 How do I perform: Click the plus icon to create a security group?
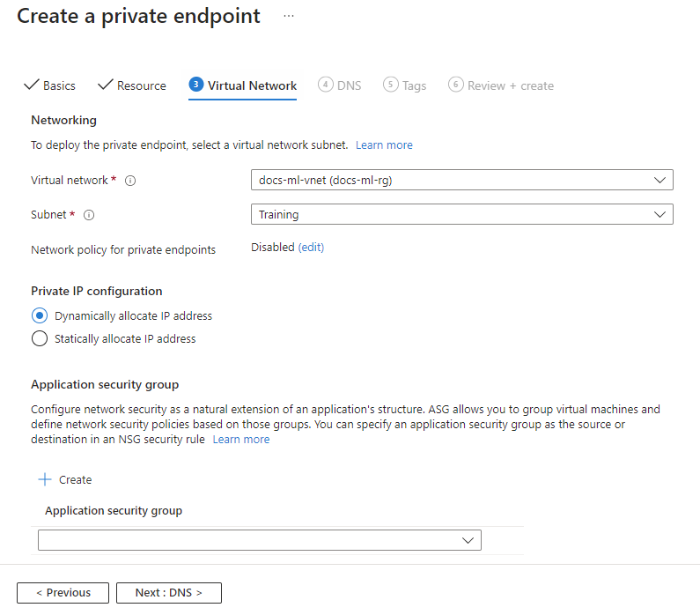[x=45, y=480]
